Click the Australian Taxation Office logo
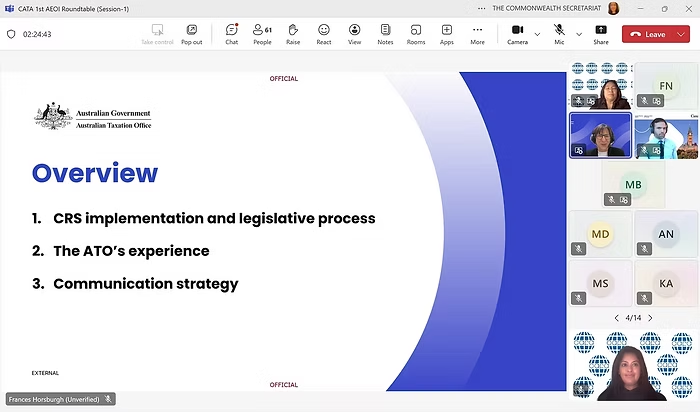Image resolution: width=700 pixels, height=412 pixels. (x=93, y=116)
